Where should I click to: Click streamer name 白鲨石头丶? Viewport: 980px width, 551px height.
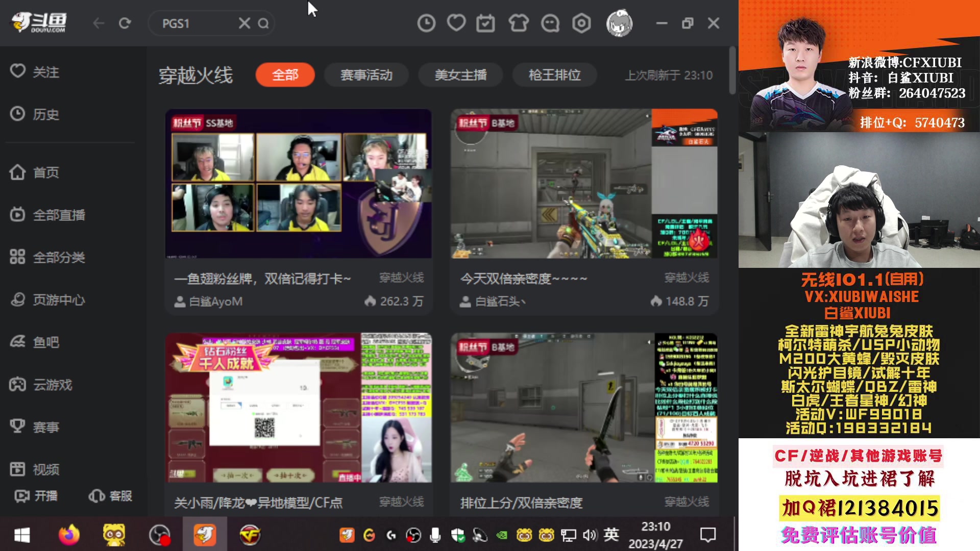point(500,302)
